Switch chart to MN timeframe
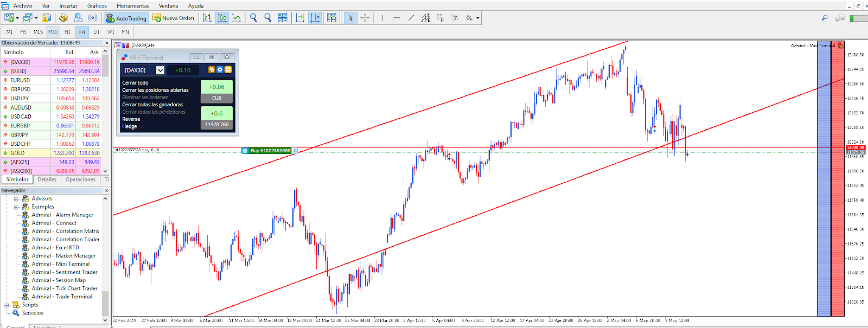Viewport: 868px width, 328px height. click(125, 32)
